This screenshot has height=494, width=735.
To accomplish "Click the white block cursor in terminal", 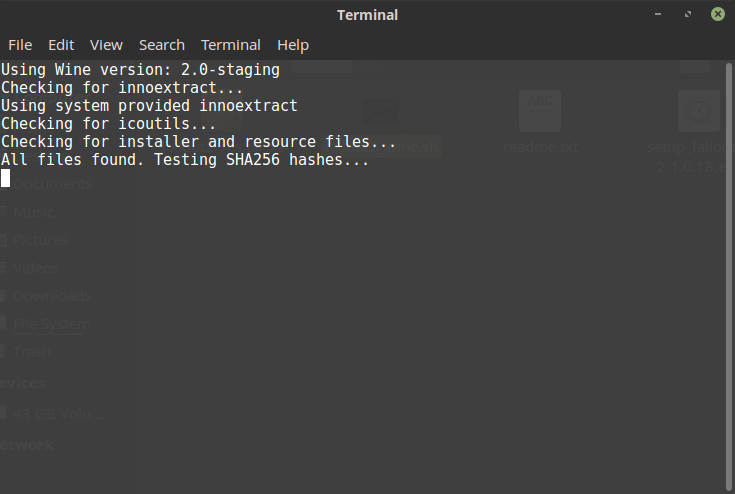I will 6,178.
